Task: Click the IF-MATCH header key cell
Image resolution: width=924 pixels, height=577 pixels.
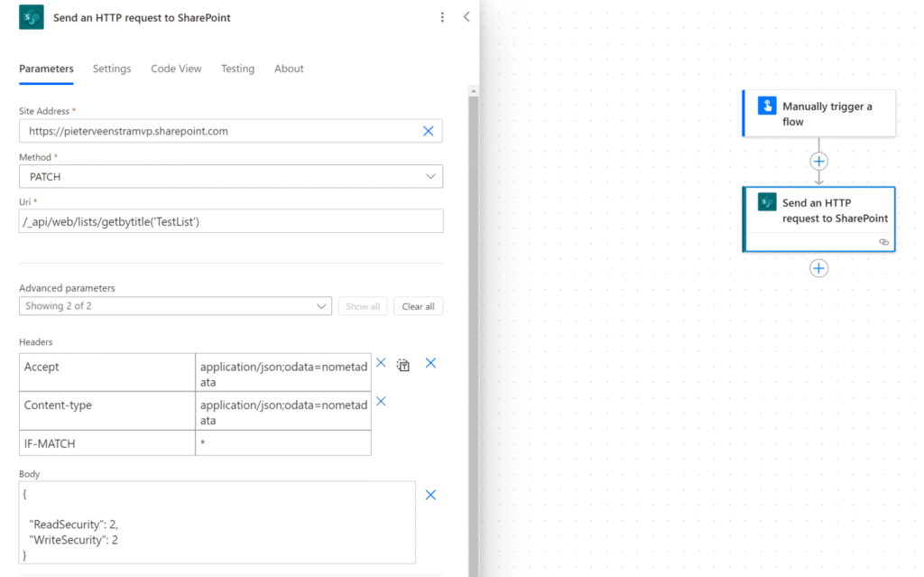Action: 107,443
